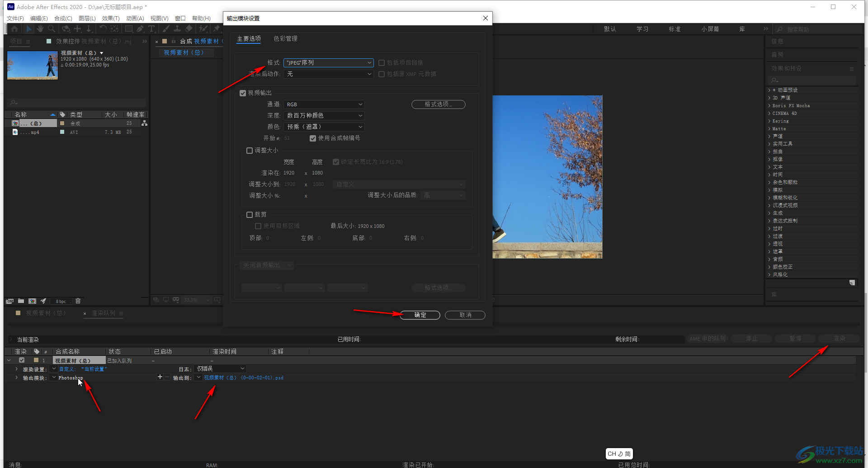This screenshot has height=468, width=868.
Task: Switch to the 主要选项 tab
Action: pyautogui.click(x=249, y=39)
